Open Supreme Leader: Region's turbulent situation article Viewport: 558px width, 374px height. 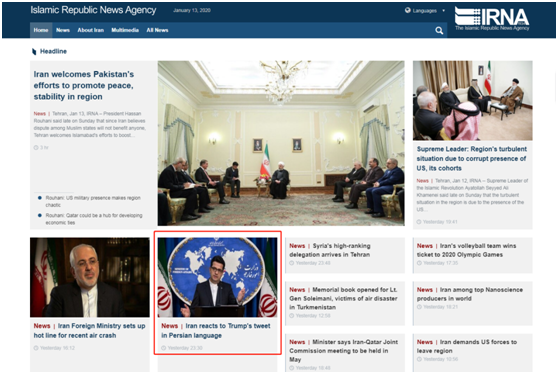(472, 159)
